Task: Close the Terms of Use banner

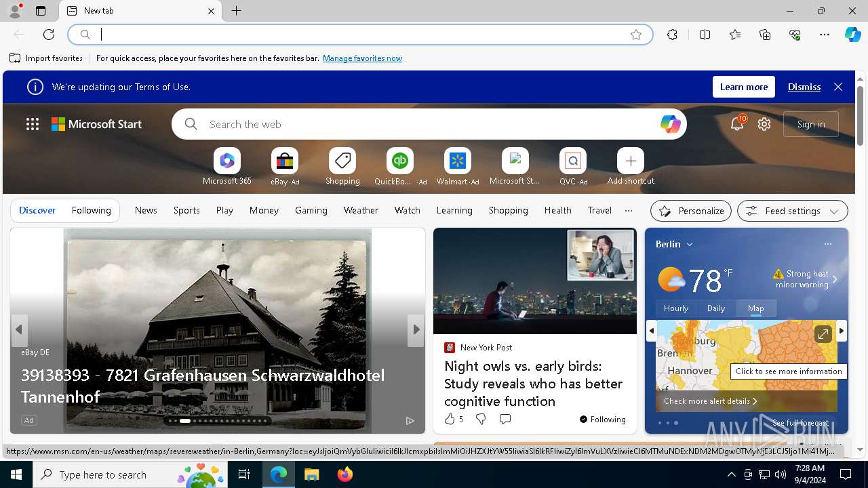Action: 838,87
